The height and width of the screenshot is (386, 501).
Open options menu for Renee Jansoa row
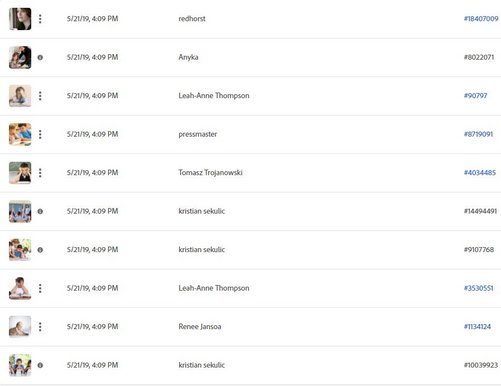40,327
